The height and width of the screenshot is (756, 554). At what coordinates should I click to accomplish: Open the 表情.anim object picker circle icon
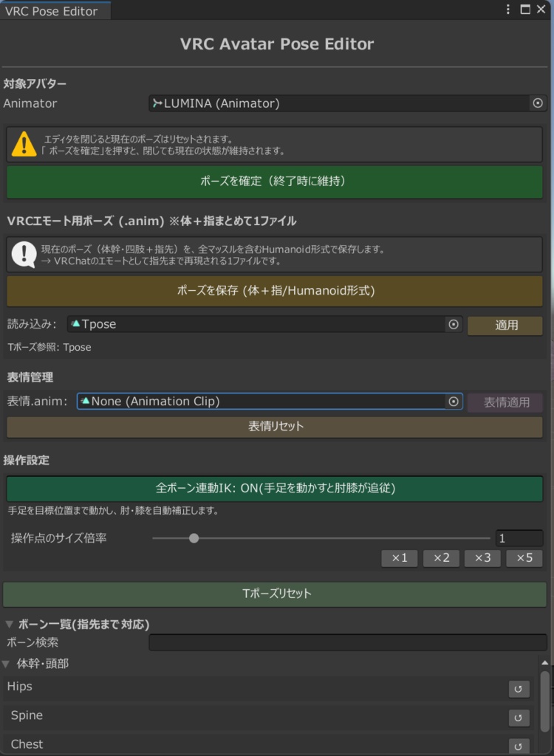[453, 402]
